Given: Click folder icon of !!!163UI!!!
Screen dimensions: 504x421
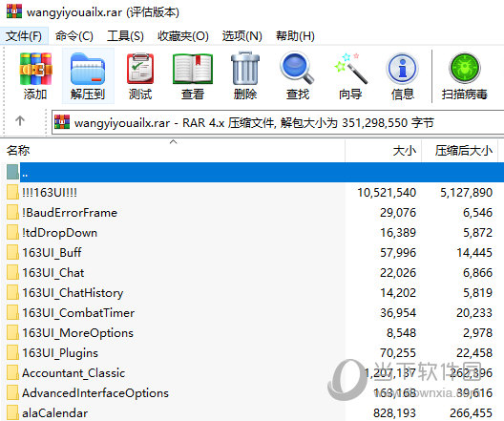Looking at the screenshot, I should pos(12,192).
